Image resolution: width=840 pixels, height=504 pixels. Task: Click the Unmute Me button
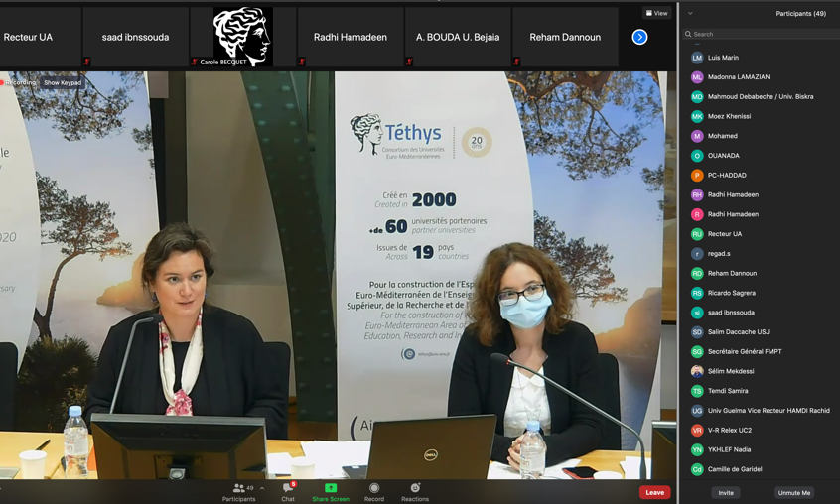click(793, 492)
